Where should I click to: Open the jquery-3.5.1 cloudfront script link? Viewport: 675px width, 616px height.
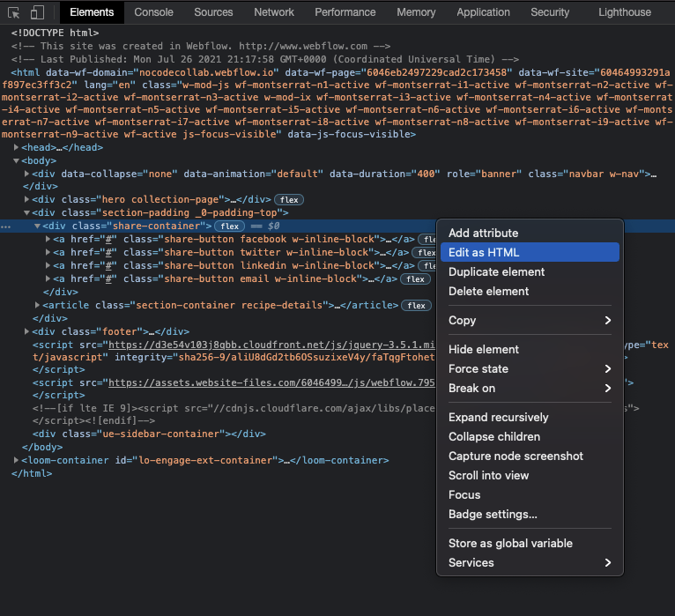tap(271, 345)
